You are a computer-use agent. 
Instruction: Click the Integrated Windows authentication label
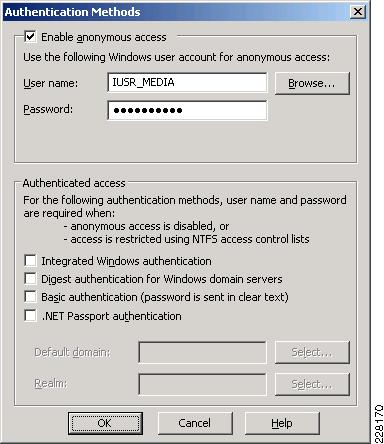(x=126, y=261)
